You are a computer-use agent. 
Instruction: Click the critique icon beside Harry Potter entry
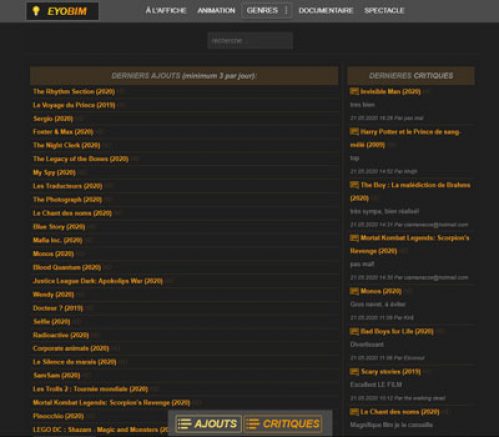354,132
